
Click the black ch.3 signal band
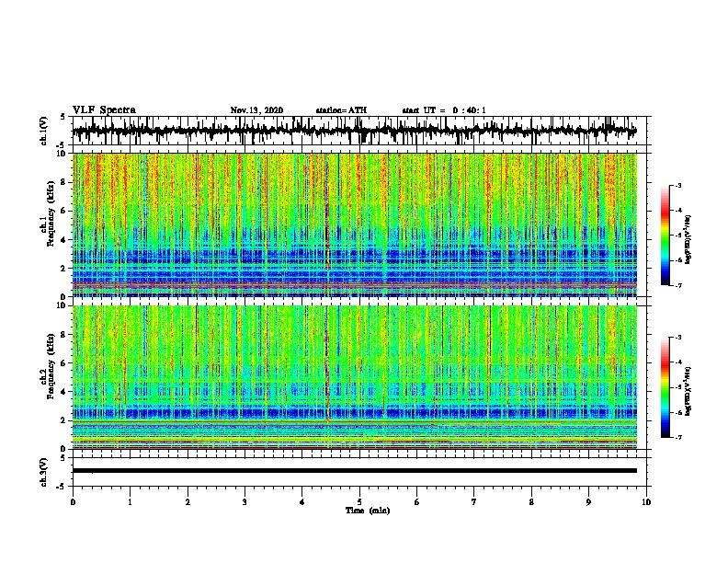point(354,471)
